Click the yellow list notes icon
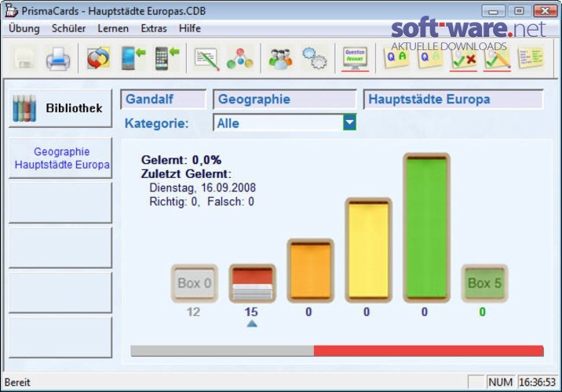562x392 pixels. 531,58
